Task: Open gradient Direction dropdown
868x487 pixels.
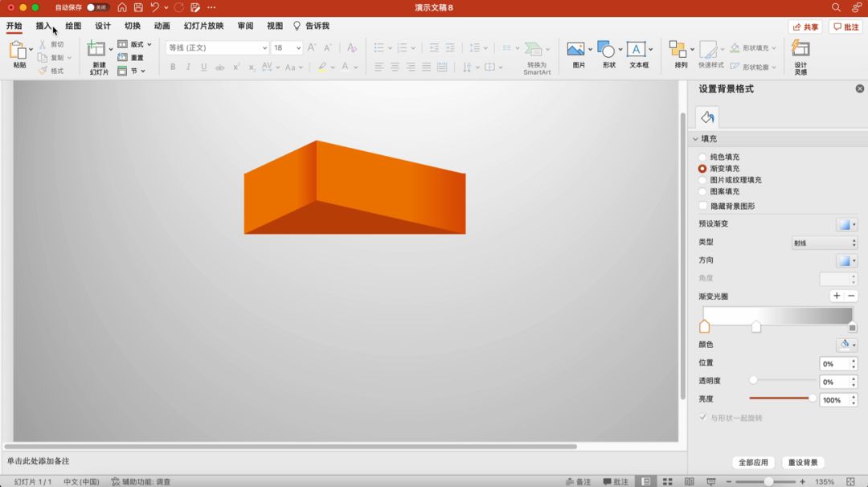Action: [847, 260]
